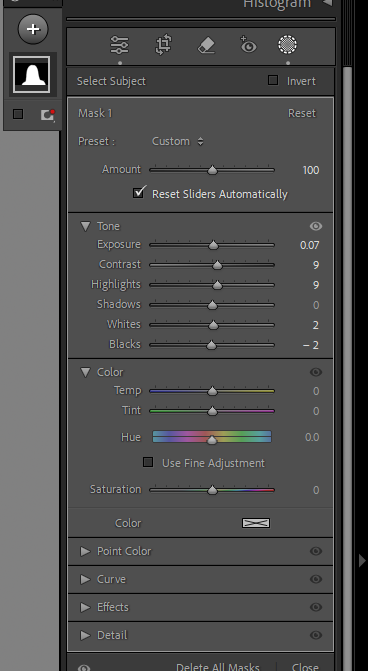Click the Amount value 100
This screenshot has width=368, height=671.
[311, 170]
